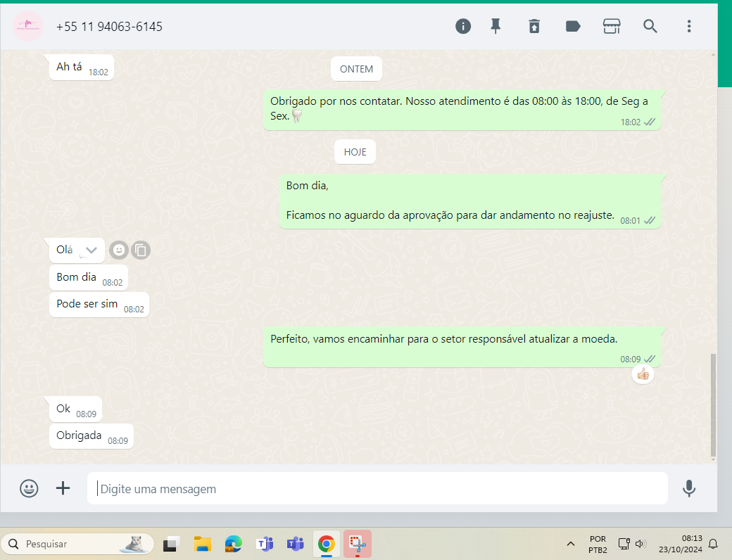Viewport: 732px width, 560px height.
Task: Click the network status tray icon
Action: [x=624, y=544]
